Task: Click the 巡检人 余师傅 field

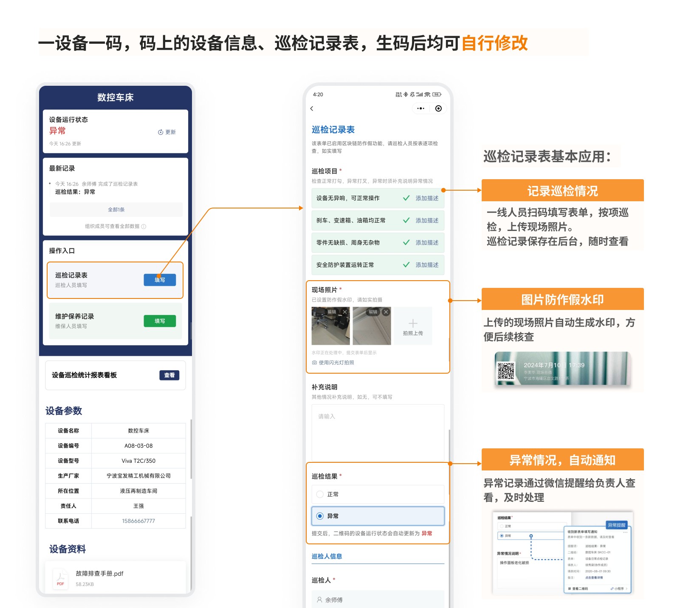Action: 378,600
